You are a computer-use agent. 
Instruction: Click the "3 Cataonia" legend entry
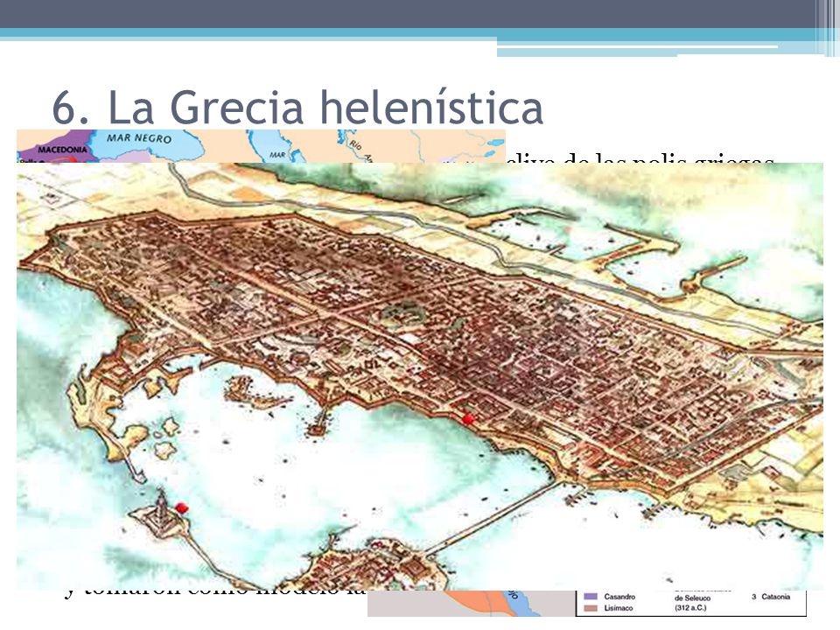pyautogui.click(x=771, y=597)
